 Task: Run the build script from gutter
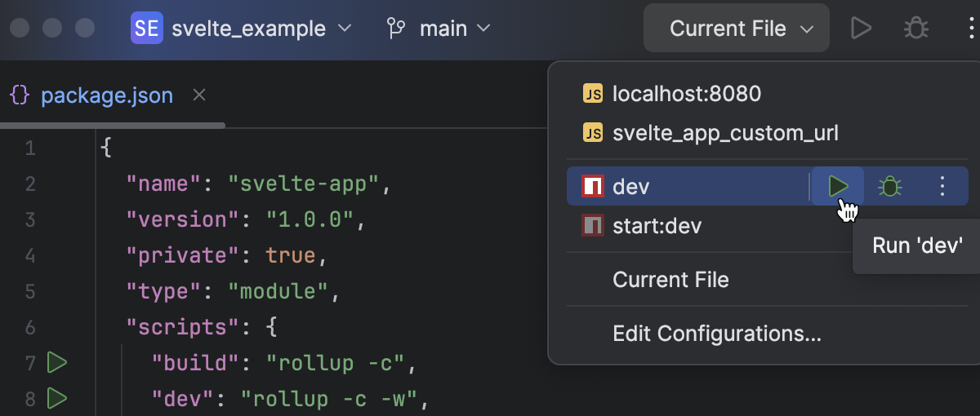point(56,362)
